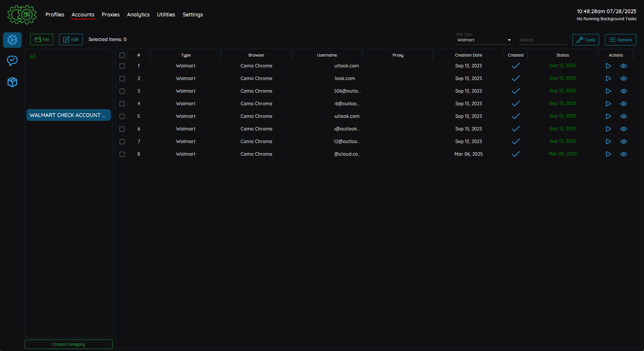The width and height of the screenshot is (644, 351).
Task: Check the checkbox for account row 2
Action: point(122,79)
